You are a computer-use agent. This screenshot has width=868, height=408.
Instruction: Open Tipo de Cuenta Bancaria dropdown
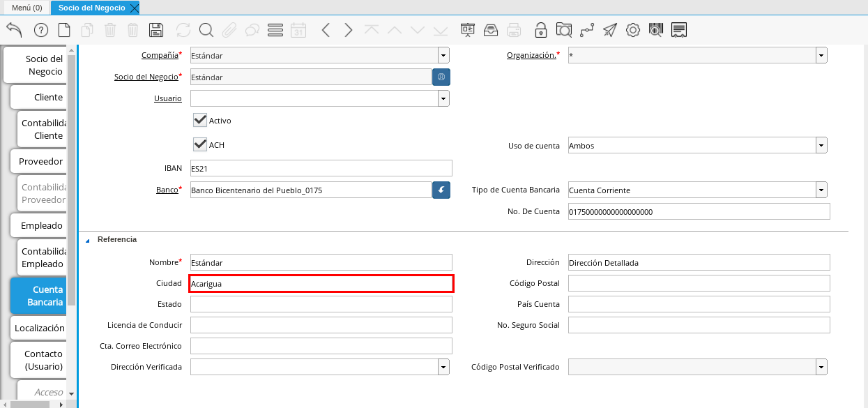click(821, 190)
